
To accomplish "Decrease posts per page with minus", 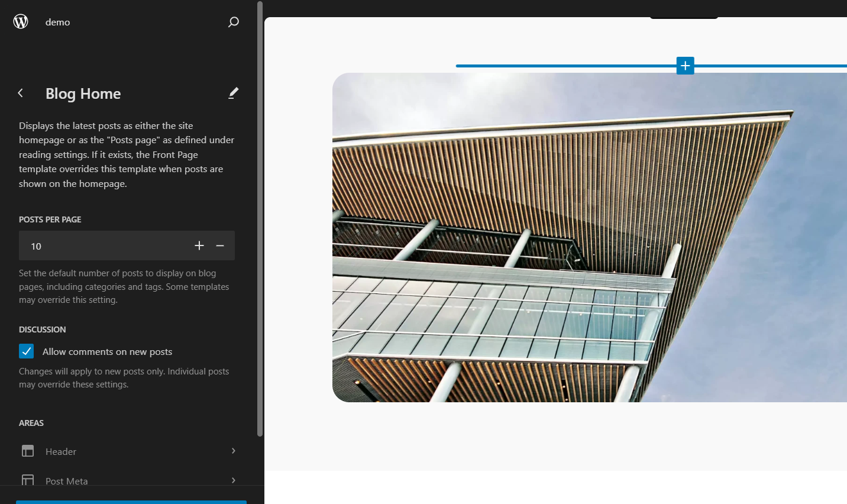I will tap(220, 245).
